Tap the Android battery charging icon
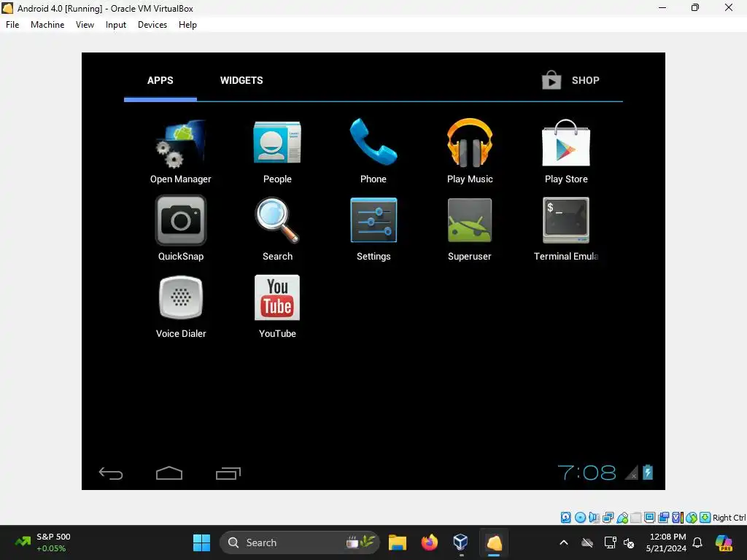Screen dimensions: 747x560 [x=648, y=472]
